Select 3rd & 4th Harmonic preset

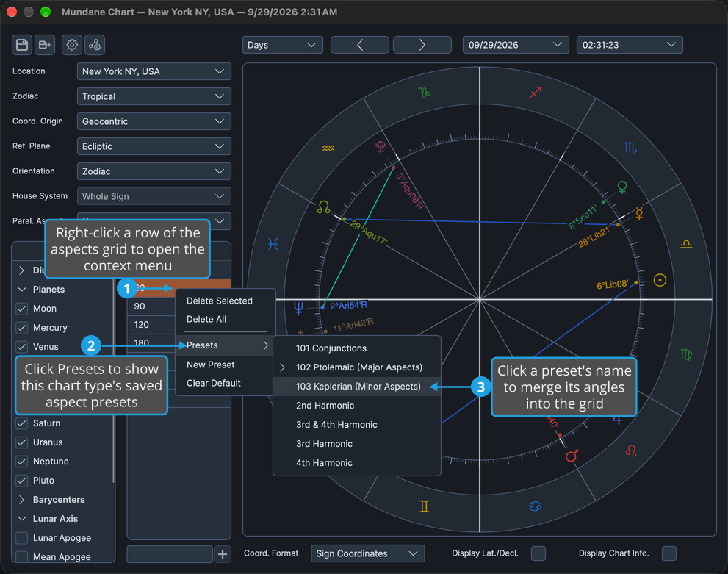point(357,425)
